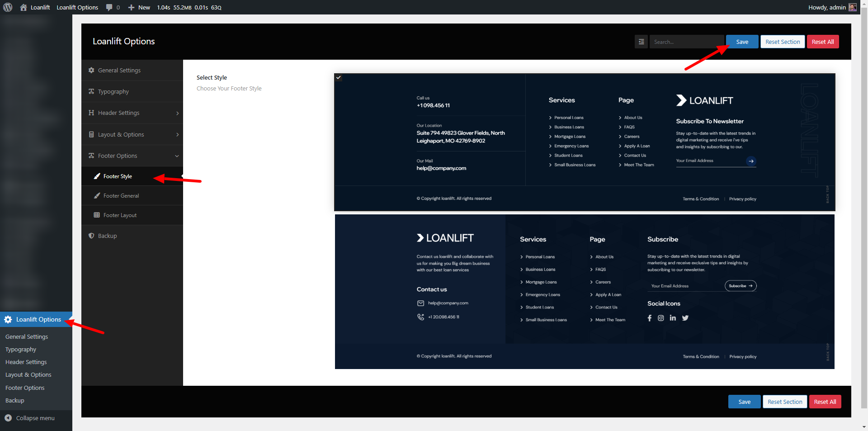Click the Backup shield icon
Screen dimensions: 868x431
tap(91, 236)
